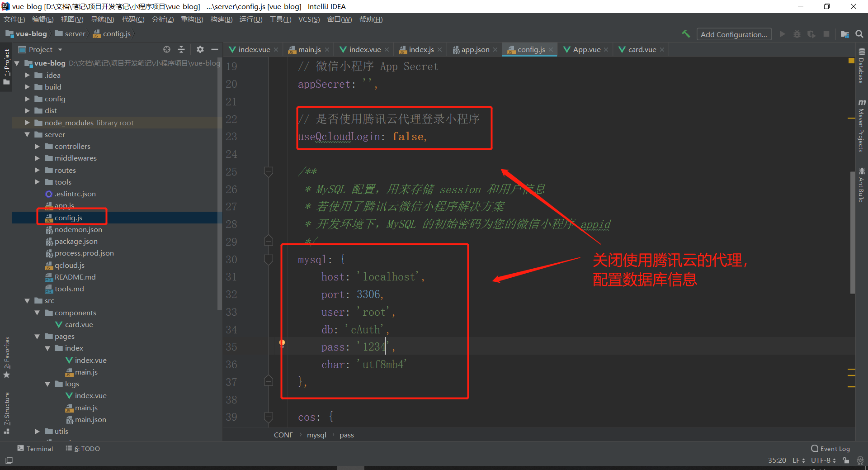Collapse the server folder in tree
The width and height of the screenshot is (868, 470).
27,134
